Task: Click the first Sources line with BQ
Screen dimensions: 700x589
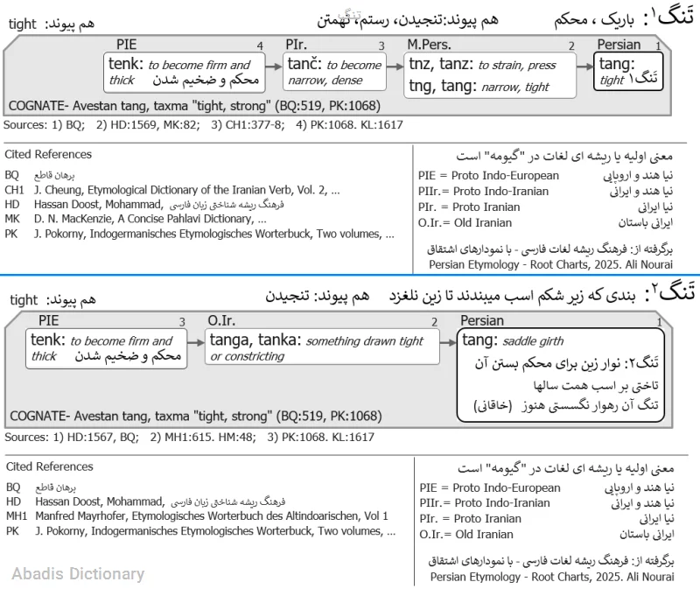Action: click(203, 124)
